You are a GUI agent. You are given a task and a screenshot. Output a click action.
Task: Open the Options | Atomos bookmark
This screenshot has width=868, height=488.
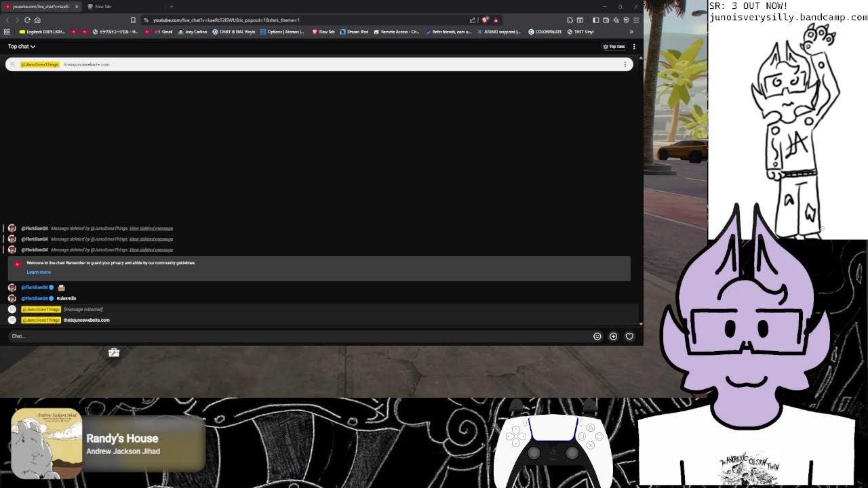pos(282,32)
